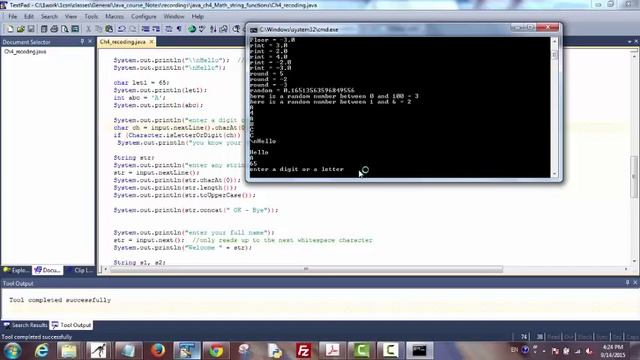Open the Macros menu

click(x=114, y=17)
